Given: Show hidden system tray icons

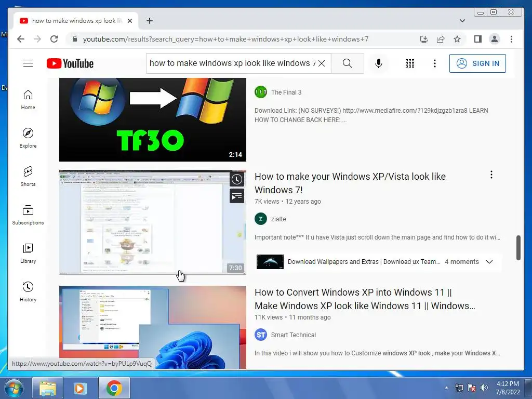Looking at the screenshot, I should click(x=446, y=388).
